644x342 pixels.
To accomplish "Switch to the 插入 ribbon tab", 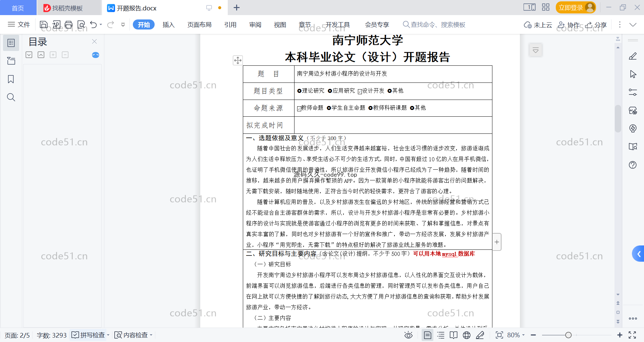I will (x=168, y=24).
